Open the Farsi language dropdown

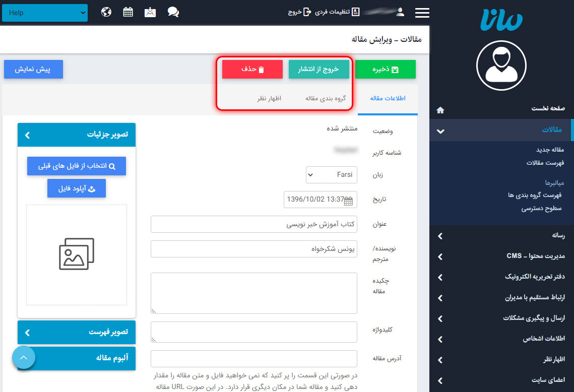(331, 175)
